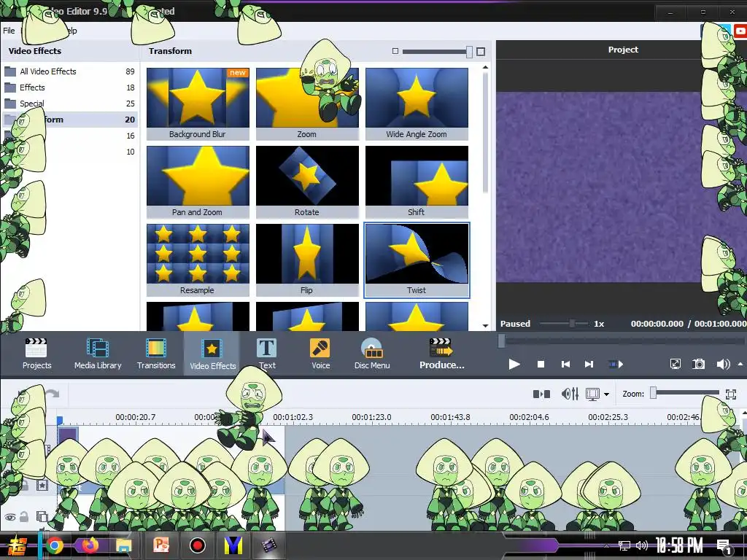The height and width of the screenshot is (560, 747).
Task: Select the All Video Effects category
Action: (x=69, y=71)
